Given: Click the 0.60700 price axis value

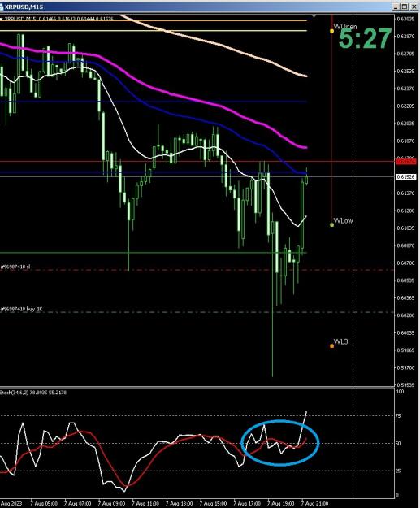Looking at the screenshot, I should [x=405, y=263].
